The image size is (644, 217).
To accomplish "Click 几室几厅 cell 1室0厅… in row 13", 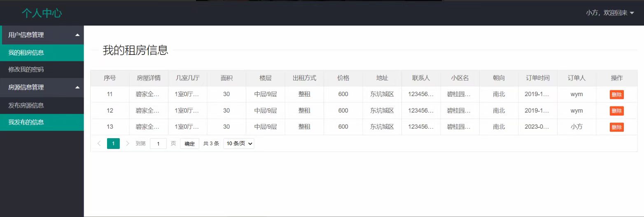I will pyautogui.click(x=187, y=127).
